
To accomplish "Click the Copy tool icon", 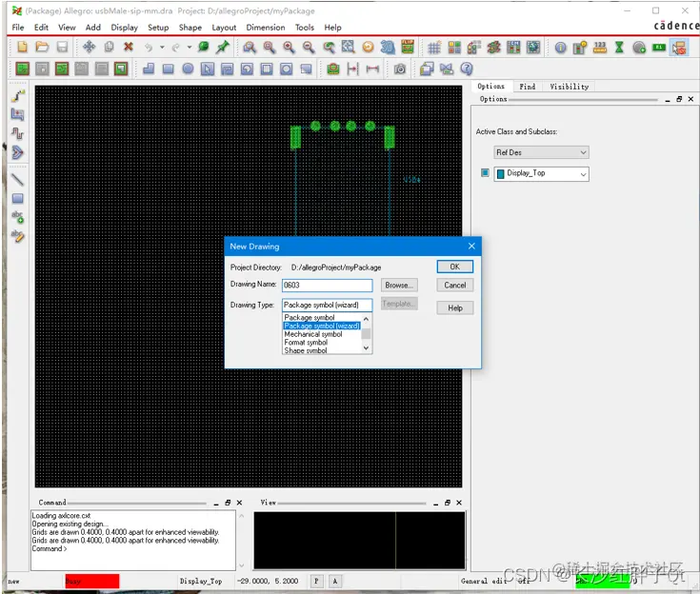I will 109,47.
